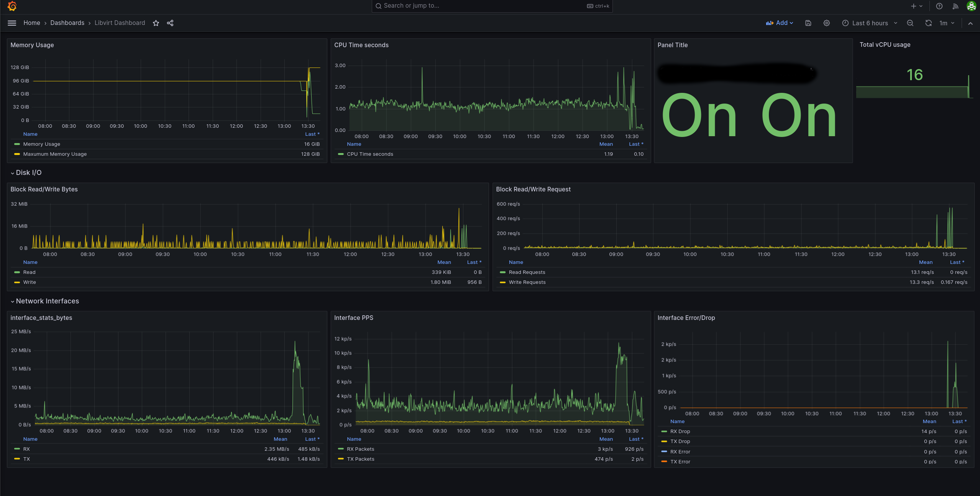The image size is (980, 496).
Task: Open the Add panel dropdown
Action: [x=780, y=23]
